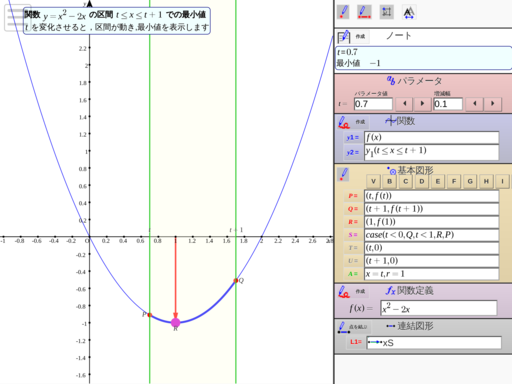Click the pencil icon in 関数 section

pos(344,122)
